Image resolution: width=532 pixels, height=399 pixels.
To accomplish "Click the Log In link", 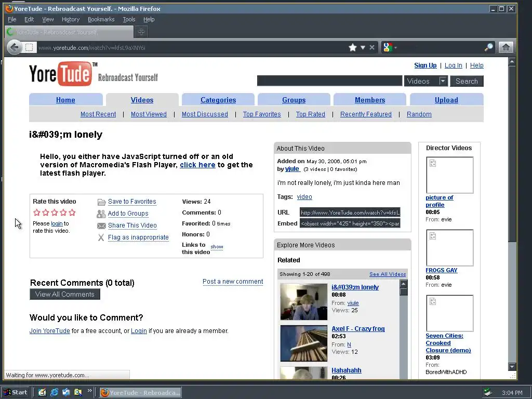I will [453, 65].
